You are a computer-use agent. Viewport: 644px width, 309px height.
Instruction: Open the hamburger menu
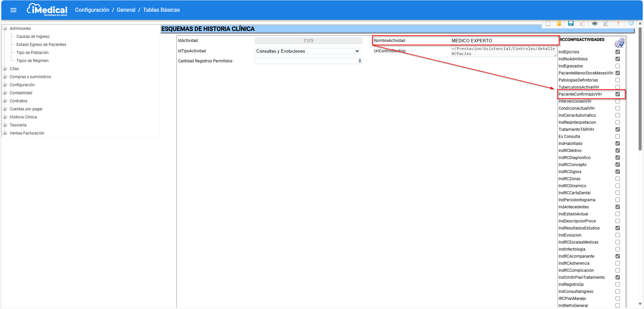pos(13,10)
